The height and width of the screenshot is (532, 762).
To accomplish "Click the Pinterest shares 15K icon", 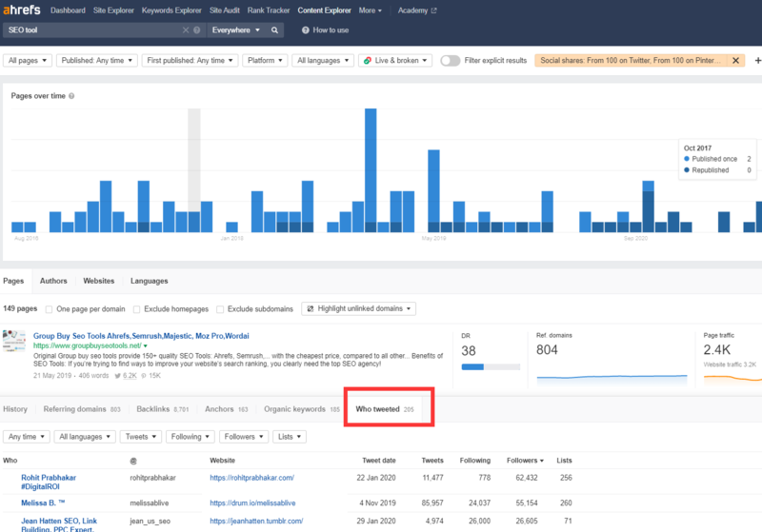I will [x=144, y=376].
